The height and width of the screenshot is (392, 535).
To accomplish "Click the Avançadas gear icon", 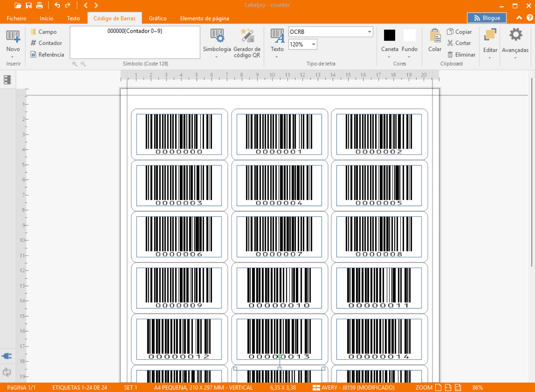I will [515, 35].
